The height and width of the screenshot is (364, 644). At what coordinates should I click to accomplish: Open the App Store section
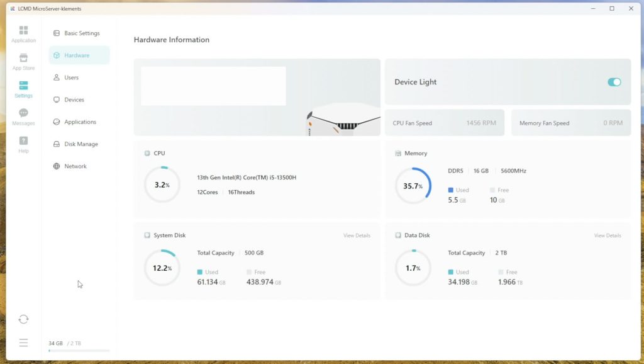pos(23,61)
